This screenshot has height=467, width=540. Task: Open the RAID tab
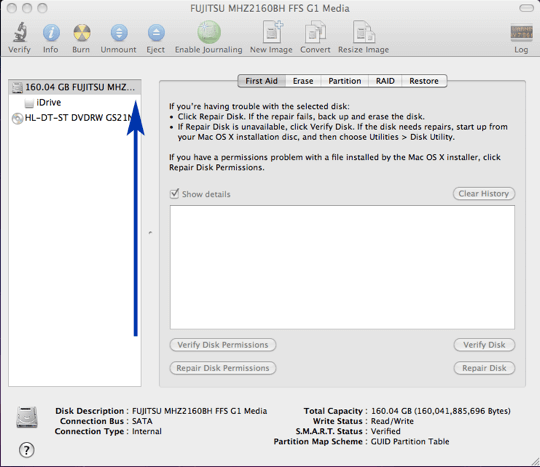(385, 81)
